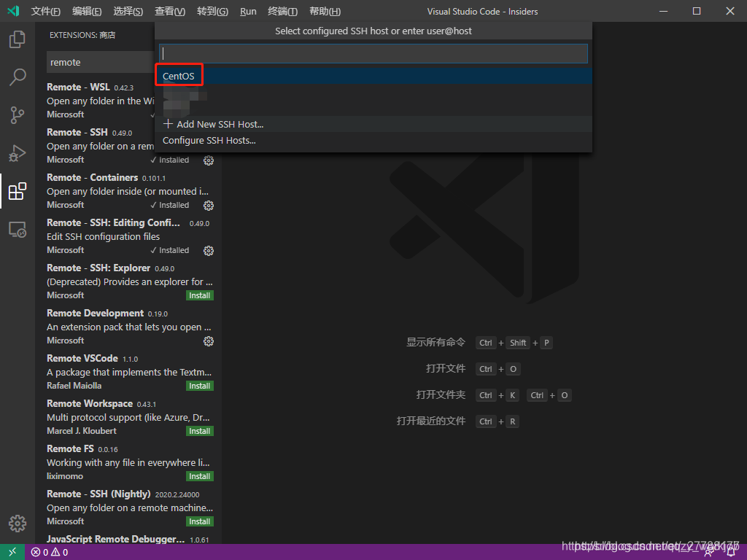Open JavaScript Remote Debugger extension entry
The width and height of the screenshot is (747, 560).
click(128, 538)
